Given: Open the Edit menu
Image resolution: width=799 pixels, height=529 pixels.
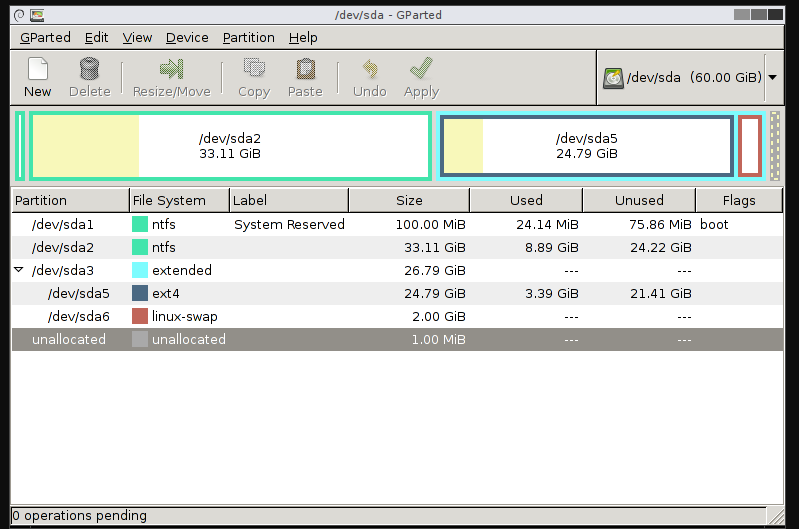Looking at the screenshot, I should [96, 38].
